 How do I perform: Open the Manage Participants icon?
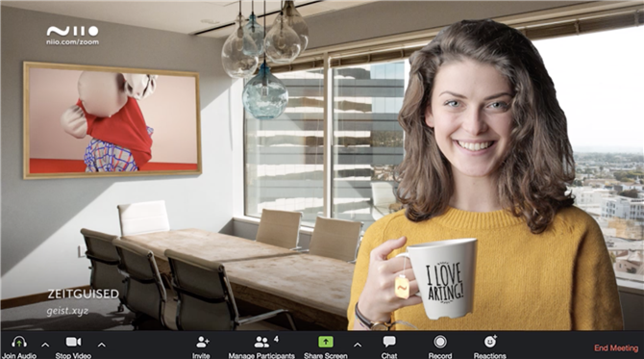click(261, 342)
